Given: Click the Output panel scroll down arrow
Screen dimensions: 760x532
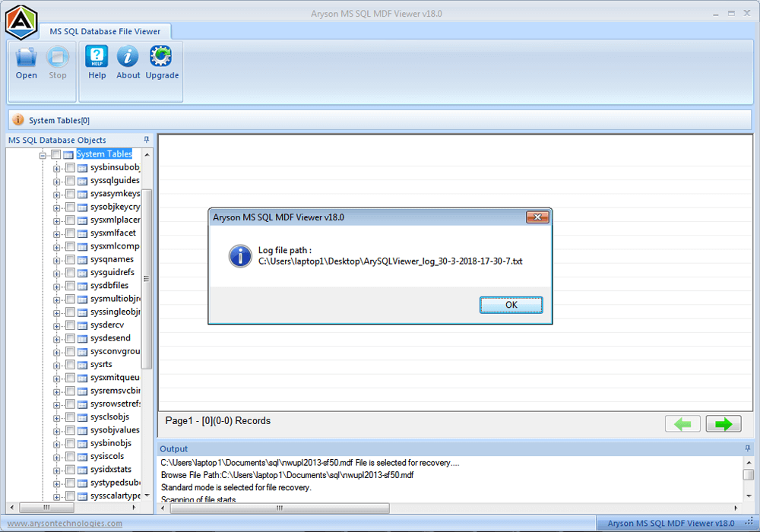Looking at the screenshot, I should click(749, 496).
